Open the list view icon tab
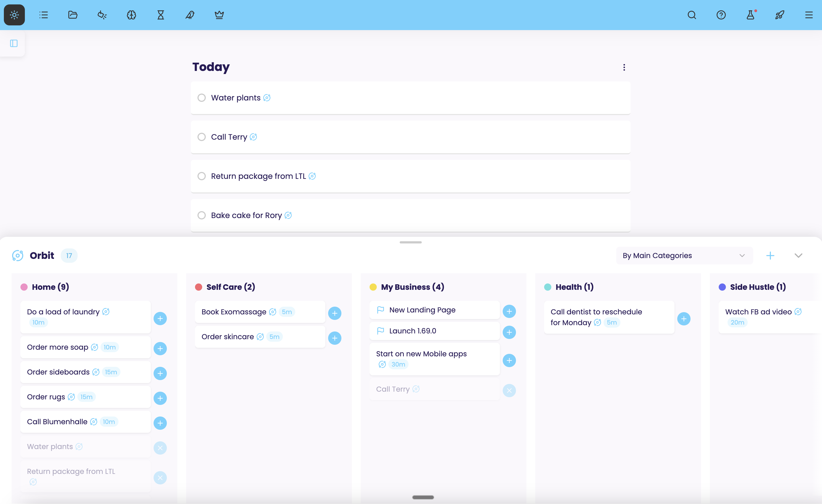This screenshot has height=504, width=822. click(x=43, y=15)
